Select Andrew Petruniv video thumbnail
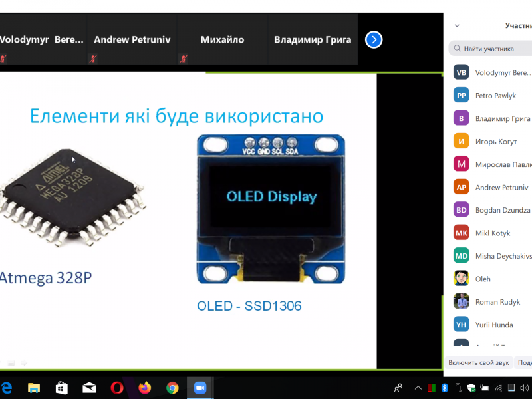Viewport: 532px width, 399px height. (132, 40)
